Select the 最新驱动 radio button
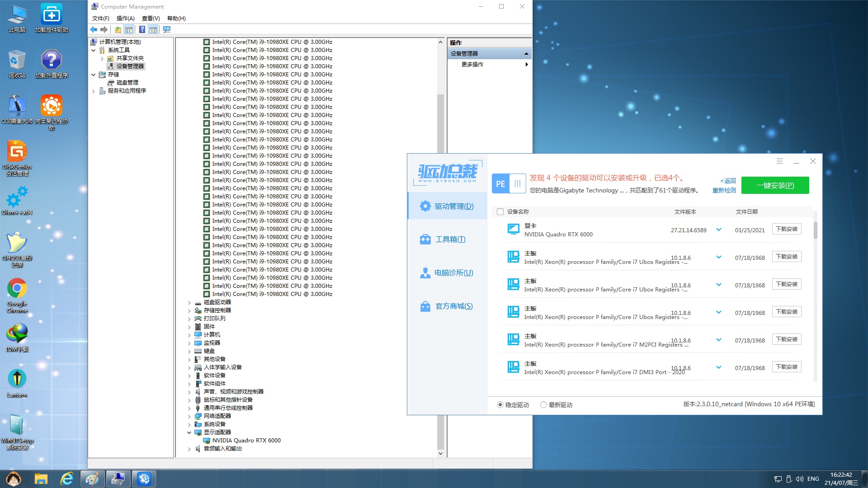 click(x=543, y=405)
